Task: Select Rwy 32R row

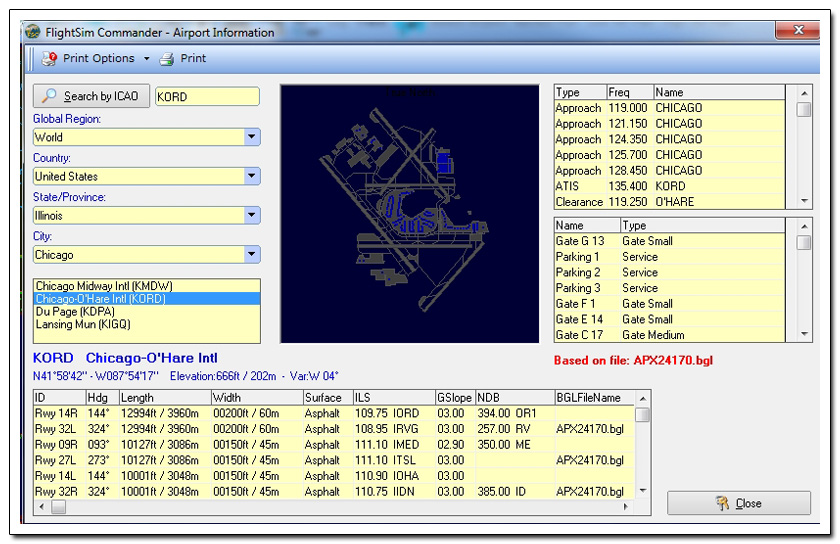Action: (334, 491)
